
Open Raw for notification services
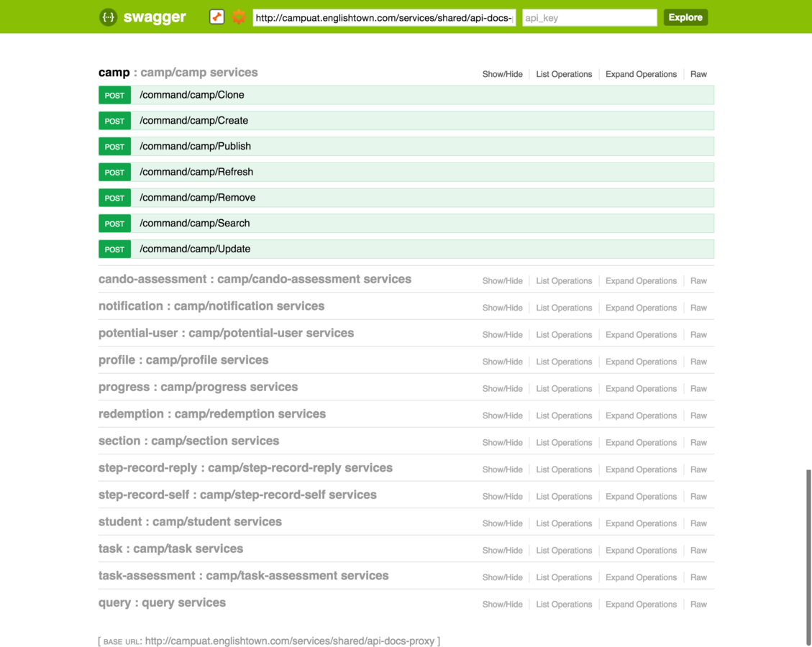click(x=698, y=308)
